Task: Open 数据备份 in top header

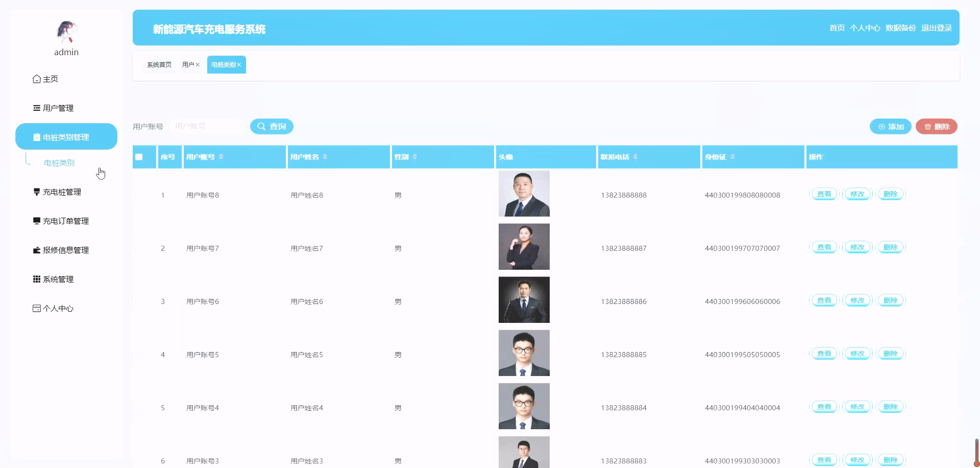Action: pyautogui.click(x=901, y=28)
